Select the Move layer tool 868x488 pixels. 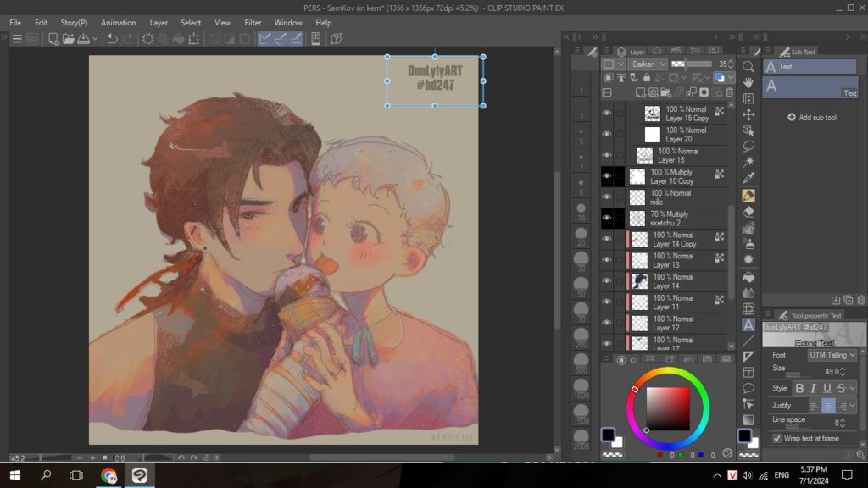click(748, 114)
